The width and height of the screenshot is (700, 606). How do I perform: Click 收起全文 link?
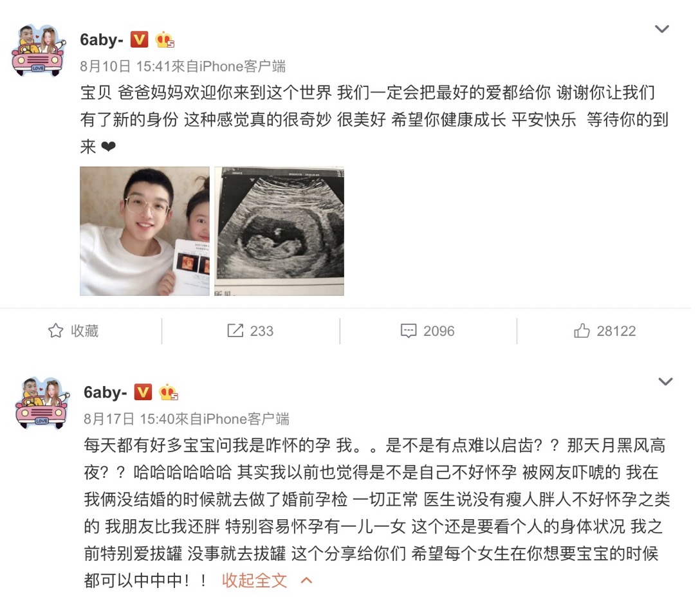click(255, 580)
